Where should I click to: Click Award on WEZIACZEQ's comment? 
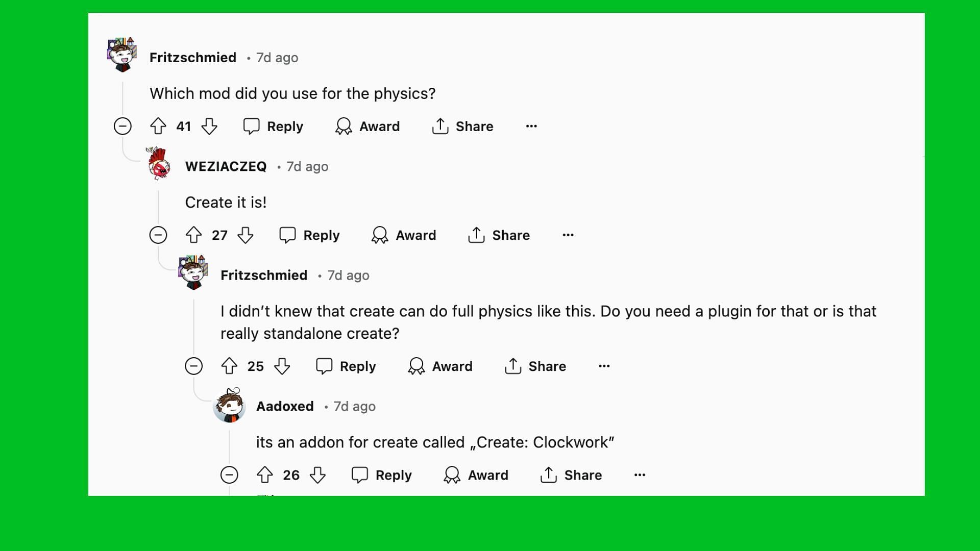point(404,235)
